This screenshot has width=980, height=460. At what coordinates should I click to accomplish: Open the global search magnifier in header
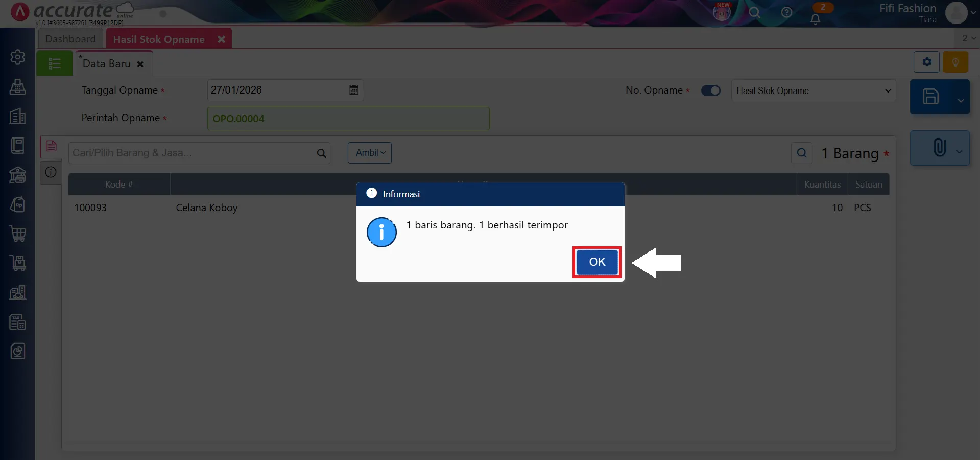(754, 13)
